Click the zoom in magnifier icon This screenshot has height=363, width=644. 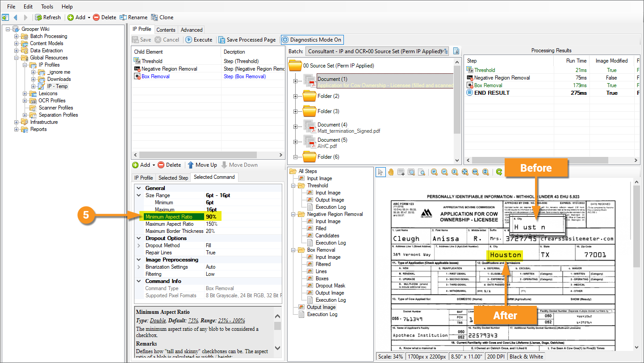point(434,172)
